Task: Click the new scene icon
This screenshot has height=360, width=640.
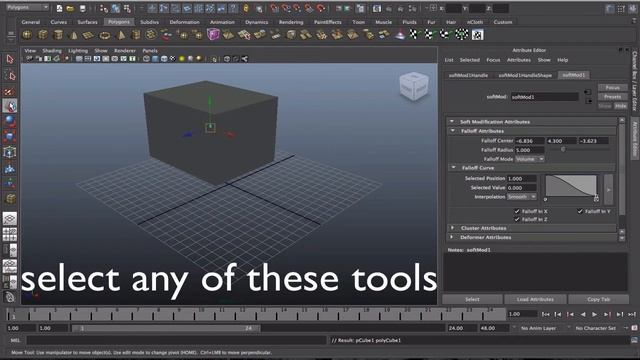Action: 60,8
